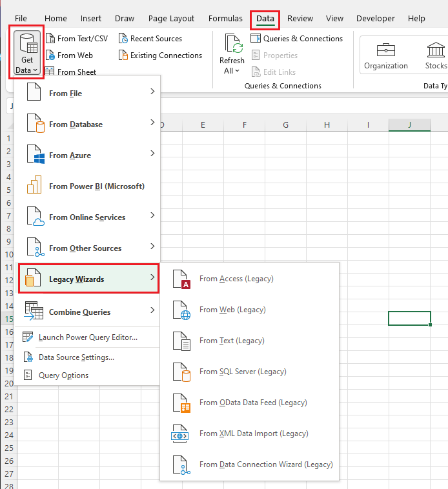Screen dimensions: 448x489
Task: Click the From Azure Windows icon
Action: (36, 154)
